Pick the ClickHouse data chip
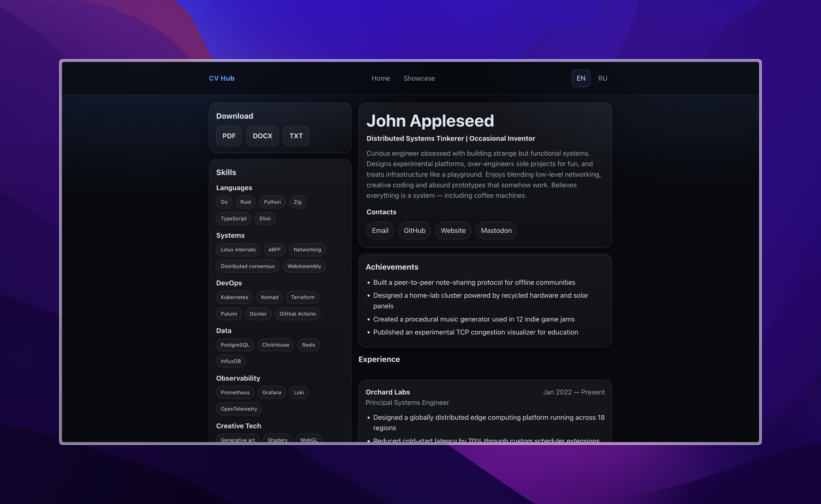This screenshot has width=821, height=504. (x=276, y=345)
